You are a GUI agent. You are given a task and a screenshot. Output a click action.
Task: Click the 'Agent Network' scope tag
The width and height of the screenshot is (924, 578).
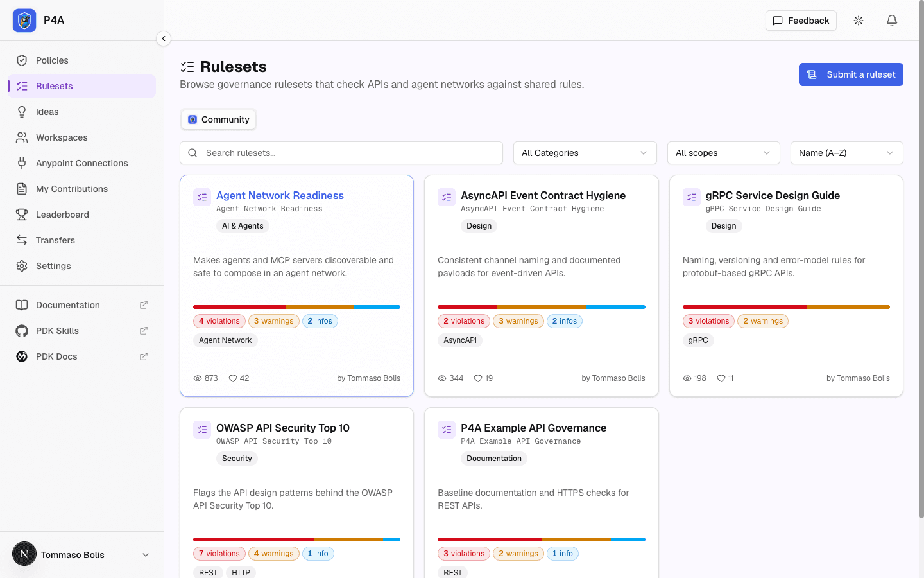coord(225,340)
